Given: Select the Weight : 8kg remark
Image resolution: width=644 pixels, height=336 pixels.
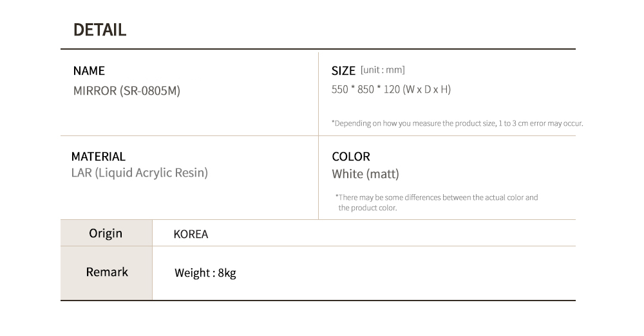Looking at the screenshot, I should click(205, 273).
